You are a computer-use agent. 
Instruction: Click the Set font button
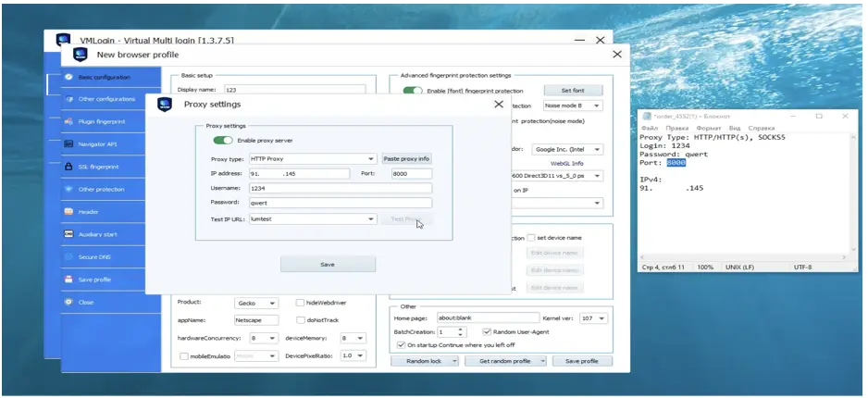(573, 90)
